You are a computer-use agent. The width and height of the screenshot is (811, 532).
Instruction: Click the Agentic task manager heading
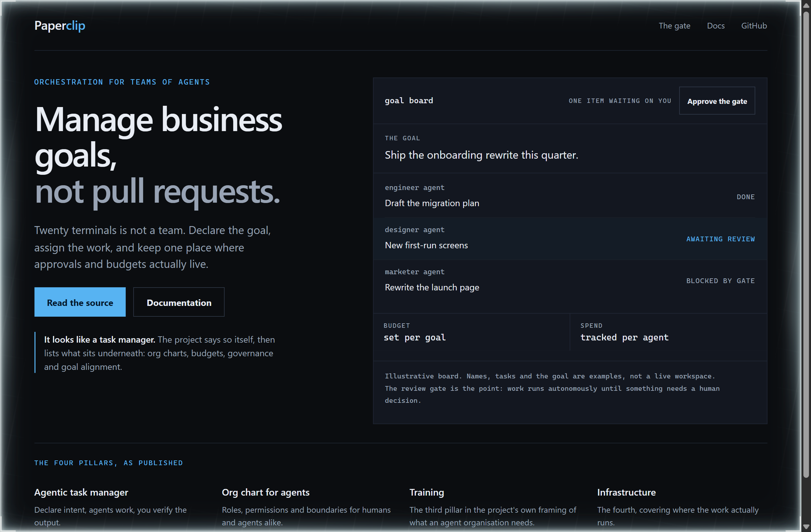pos(81,492)
